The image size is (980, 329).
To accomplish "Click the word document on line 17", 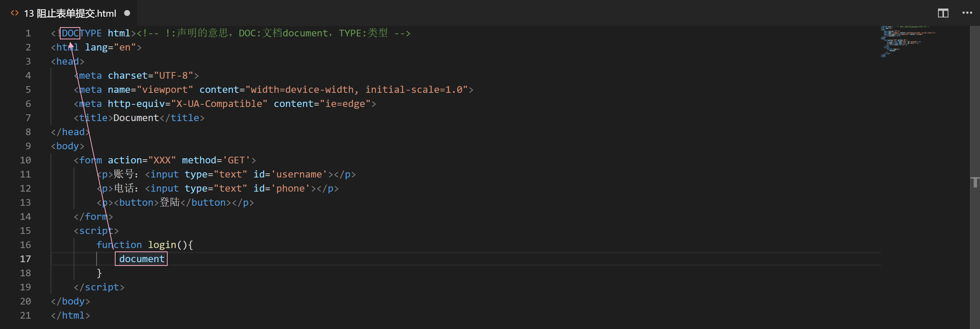I will tap(142, 259).
